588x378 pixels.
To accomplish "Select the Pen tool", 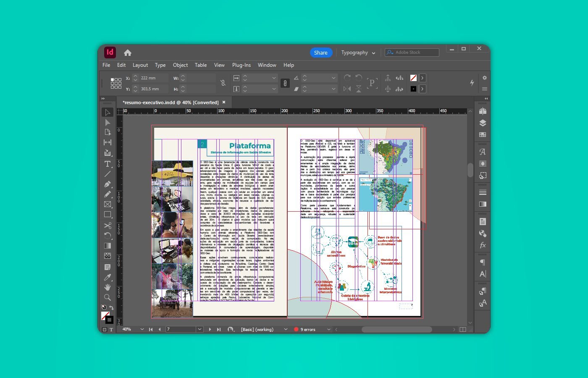I will [x=108, y=184].
